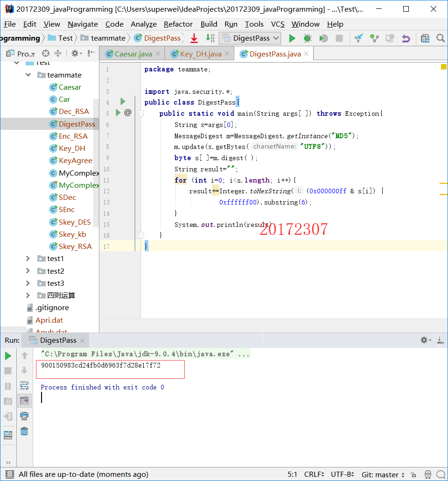Expand the test2 folder
The width and height of the screenshot is (448, 481).
[x=28, y=271]
